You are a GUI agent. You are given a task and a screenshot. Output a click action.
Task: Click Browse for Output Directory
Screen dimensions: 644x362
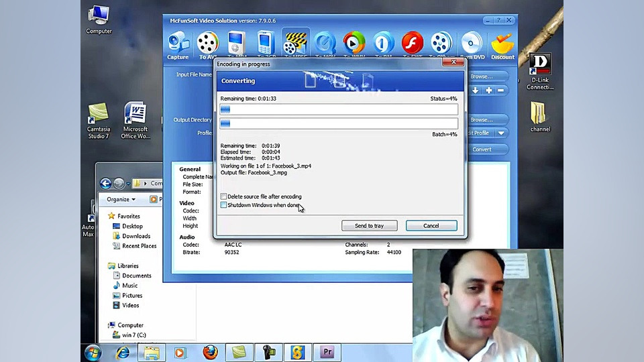(487, 120)
